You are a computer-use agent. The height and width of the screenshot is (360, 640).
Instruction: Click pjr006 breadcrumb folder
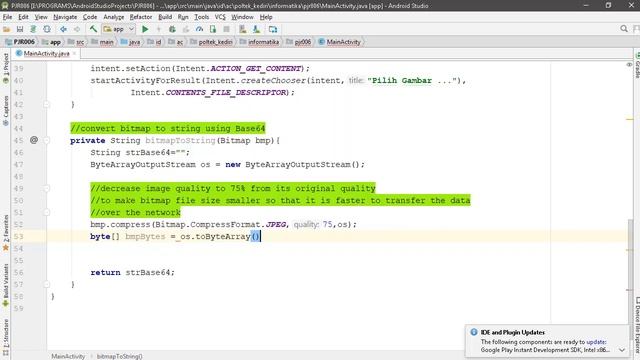pos(299,42)
